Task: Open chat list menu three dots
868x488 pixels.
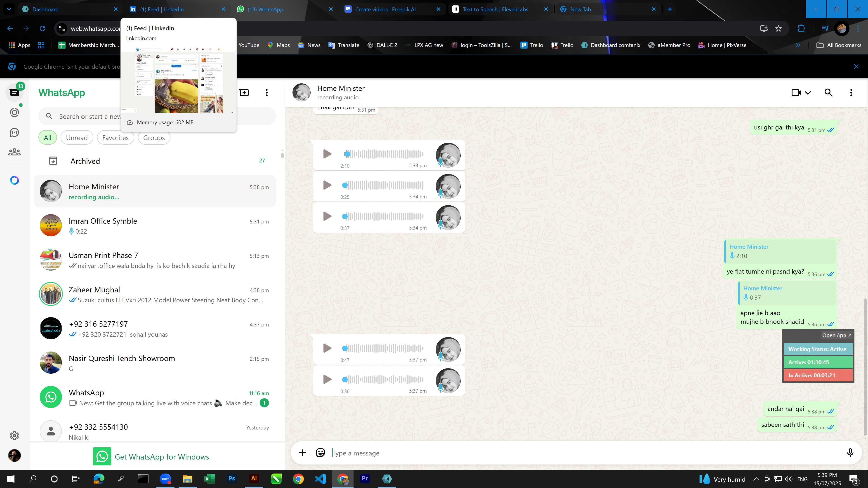Action: (x=267, y=93)
